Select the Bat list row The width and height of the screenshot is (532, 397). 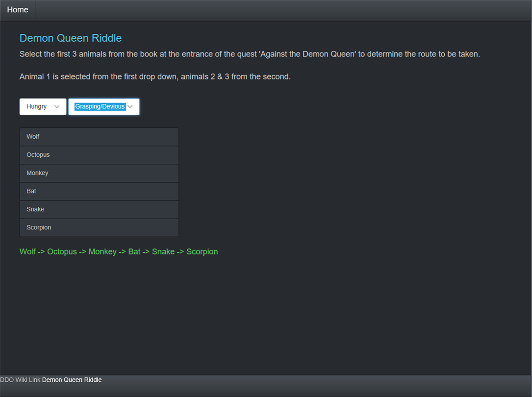[99, 192]
